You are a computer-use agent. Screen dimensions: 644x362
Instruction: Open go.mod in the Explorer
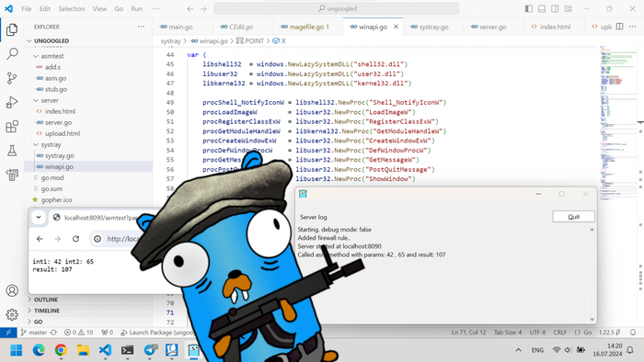click(52, 178)
